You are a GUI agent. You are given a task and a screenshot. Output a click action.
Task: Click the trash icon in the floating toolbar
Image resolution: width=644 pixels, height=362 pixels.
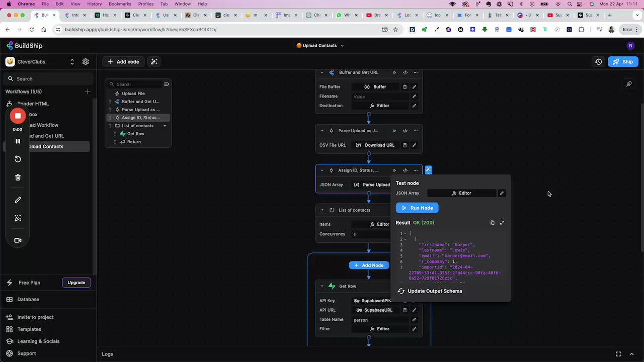[x=18, y=177]
